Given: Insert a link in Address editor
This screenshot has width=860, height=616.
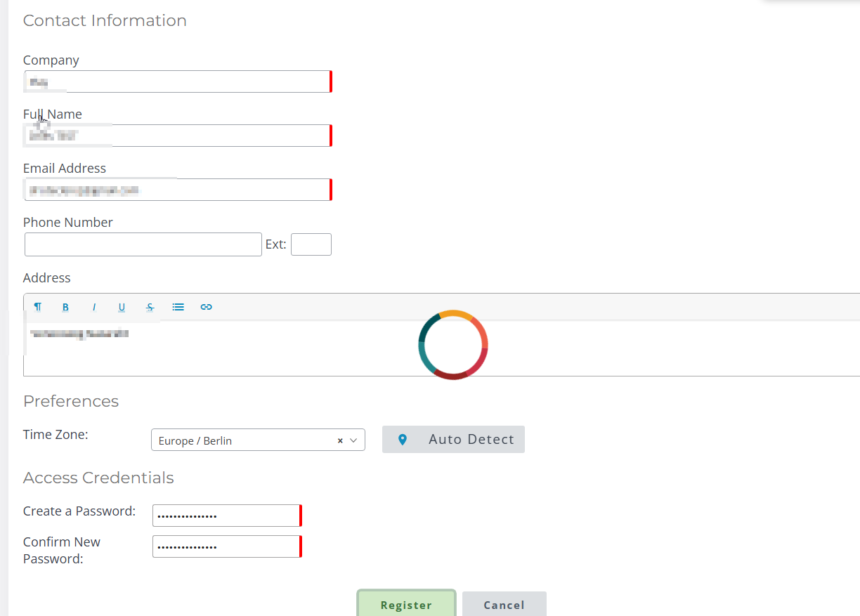Looking at the screenshot, I should click(x=206, y=307).
